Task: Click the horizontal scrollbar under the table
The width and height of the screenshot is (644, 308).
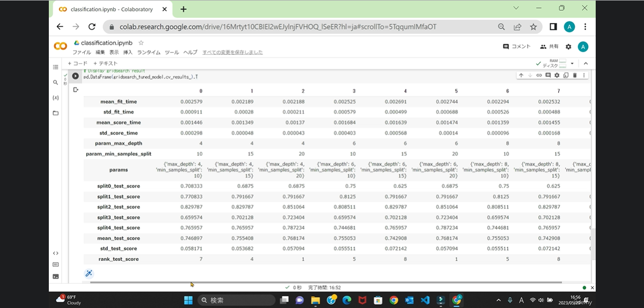Action: tap(326, 282)
